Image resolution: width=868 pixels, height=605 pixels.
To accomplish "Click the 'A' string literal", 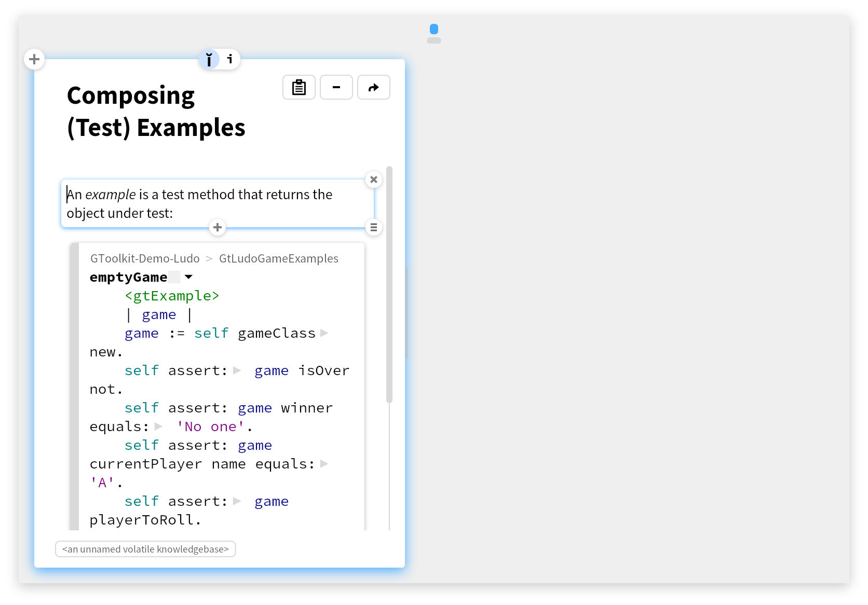I will pos(102,483).
